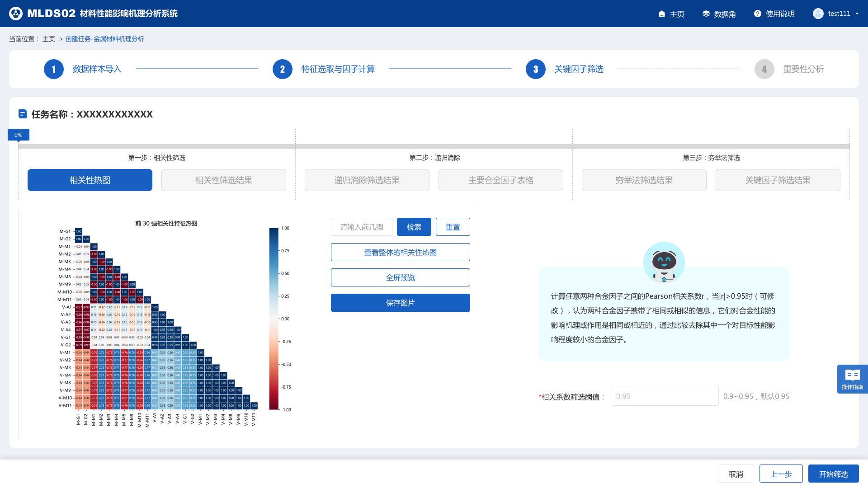868x488 pixels.
Task: Open the 主页 home icon link
Action: [662, 14]
